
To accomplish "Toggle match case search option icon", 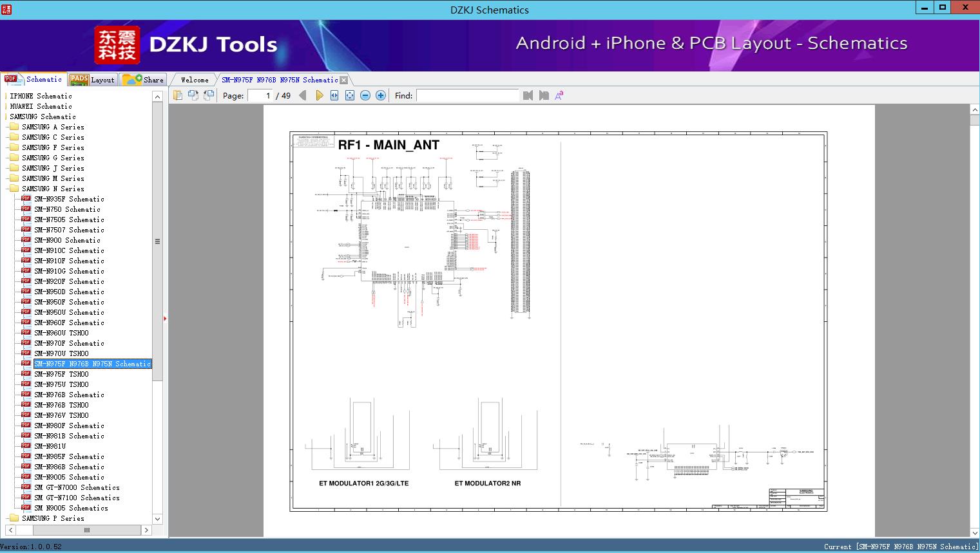I will (559, 95).
